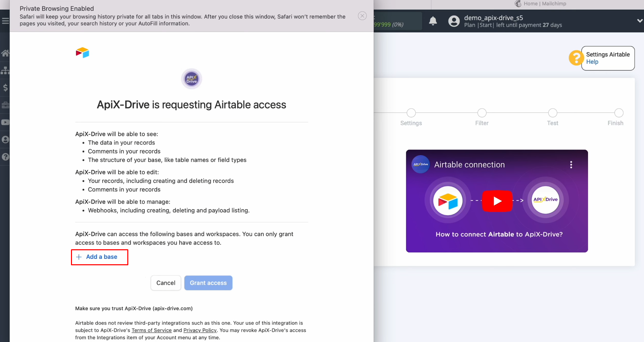Click the Cancel button in the dialog

point(166,283)
